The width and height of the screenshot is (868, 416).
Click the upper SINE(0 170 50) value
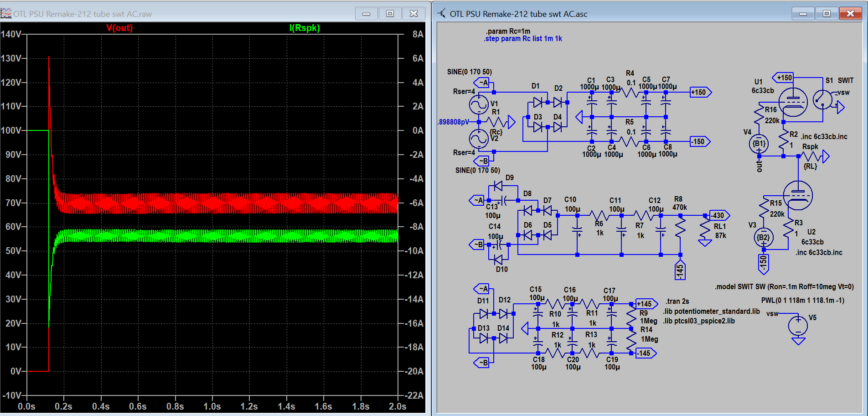coord(470,72)
